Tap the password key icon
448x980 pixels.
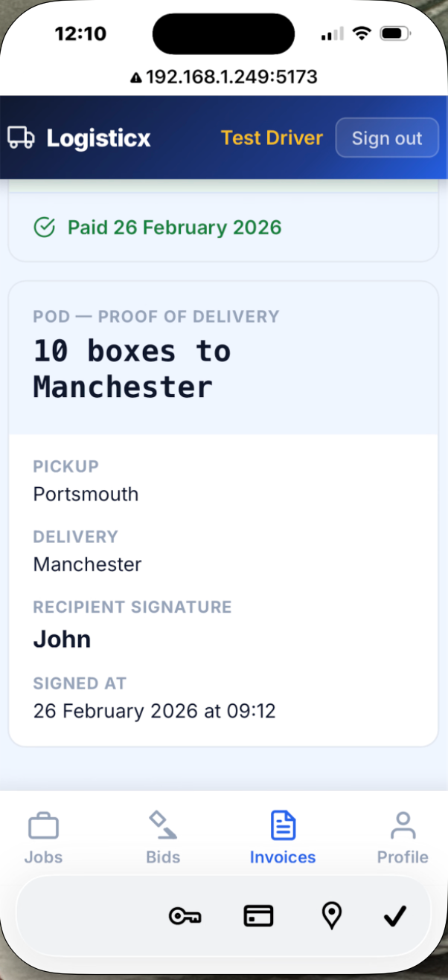185,916
